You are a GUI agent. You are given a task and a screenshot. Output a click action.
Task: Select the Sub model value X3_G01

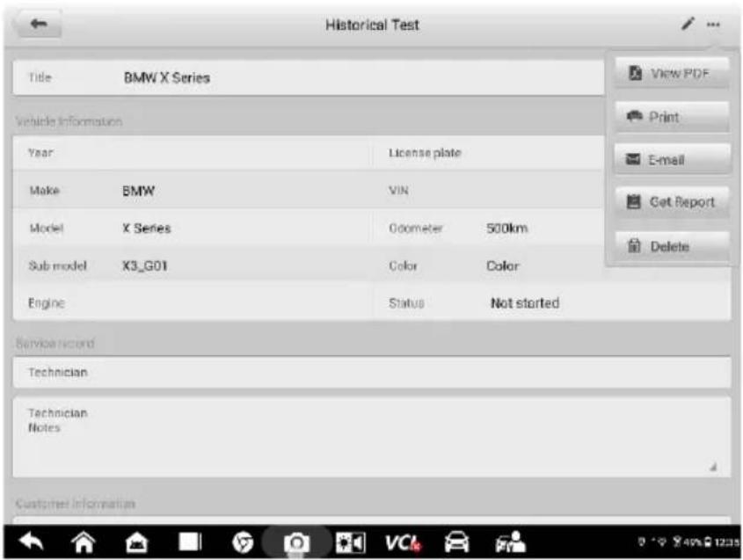click(145, 265)
